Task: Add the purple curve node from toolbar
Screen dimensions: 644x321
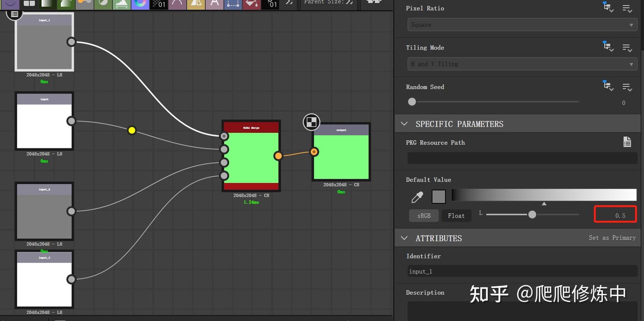Action: (177, 4)
